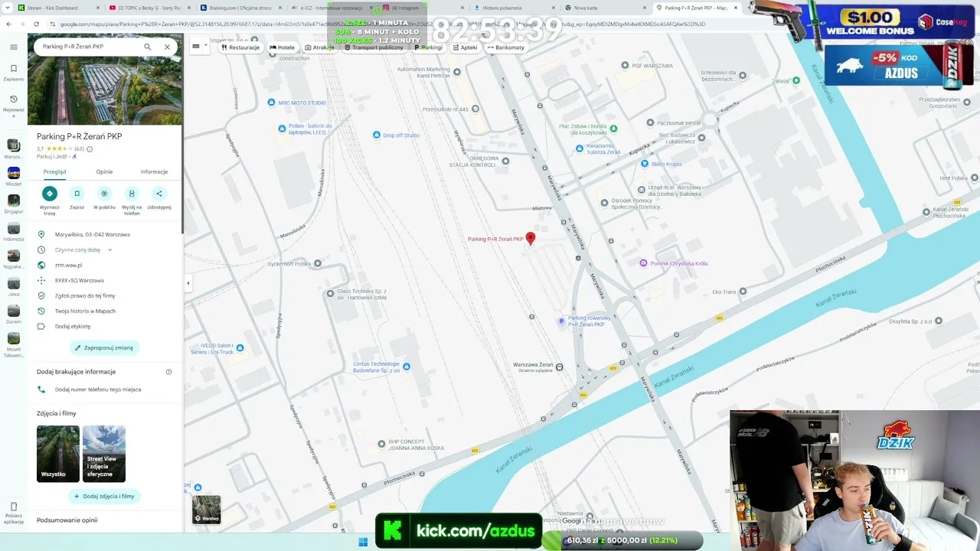Collapse the side panel with the arrow handle
980x551 pixels.
(x=188, y=283)
